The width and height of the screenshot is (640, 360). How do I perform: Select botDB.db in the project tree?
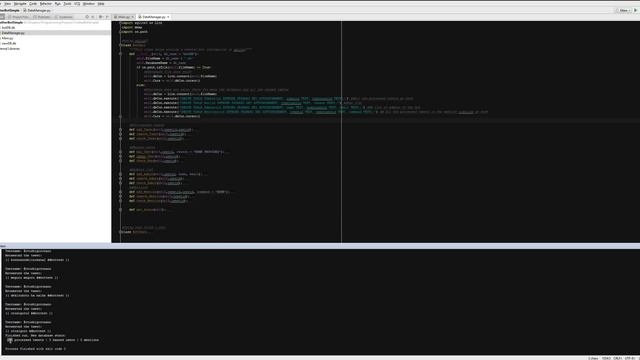8,28
